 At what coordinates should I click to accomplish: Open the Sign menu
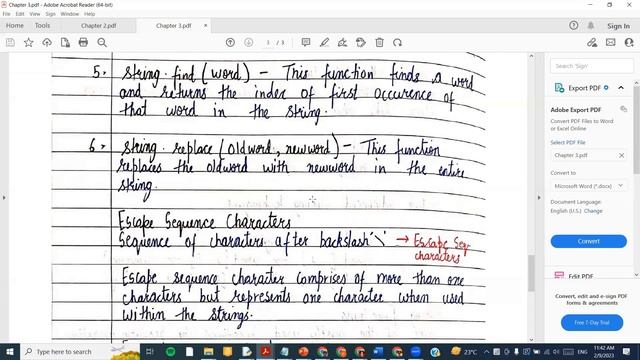click(50, 14)
